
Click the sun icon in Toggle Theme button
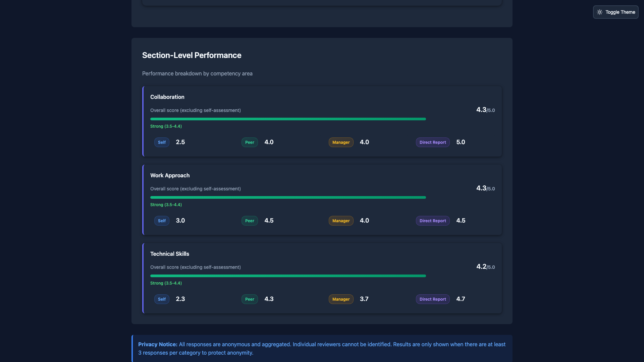click(x=600, y=12)
